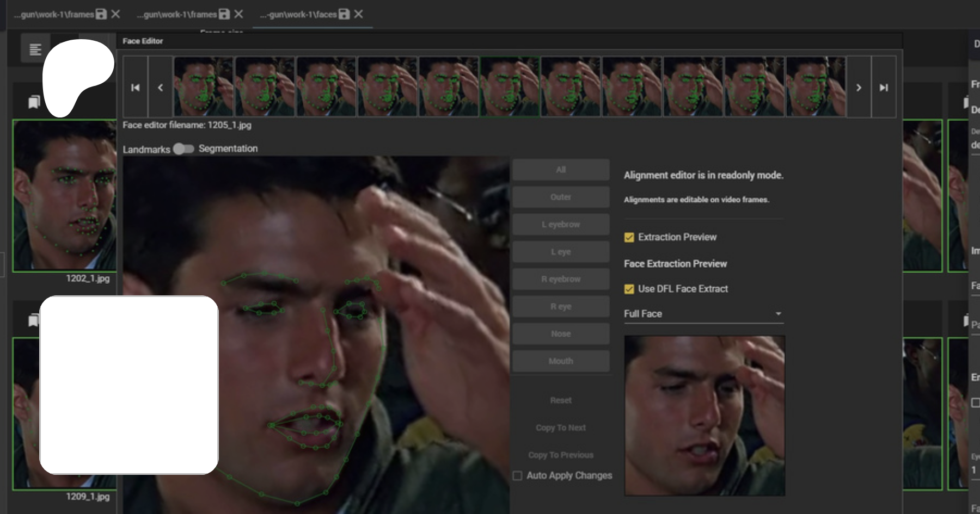Go to previous face thumbnail

pos(160,87)
